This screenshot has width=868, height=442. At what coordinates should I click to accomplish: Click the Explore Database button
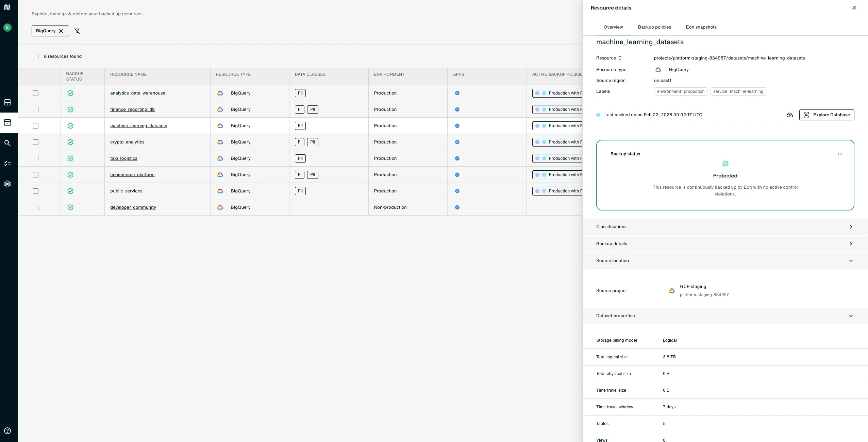click(x=827, y=115)
